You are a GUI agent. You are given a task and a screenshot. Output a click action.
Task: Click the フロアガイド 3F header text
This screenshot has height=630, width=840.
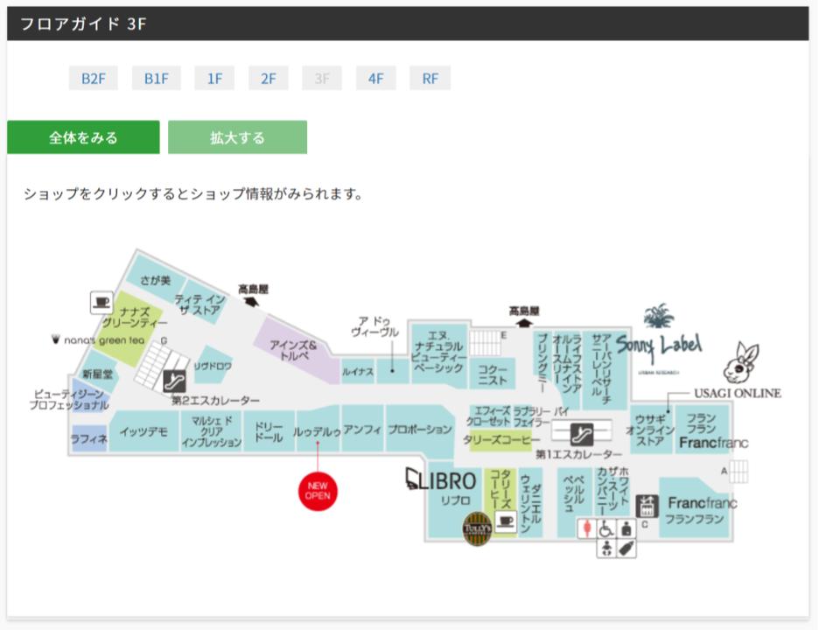[83, 24]
